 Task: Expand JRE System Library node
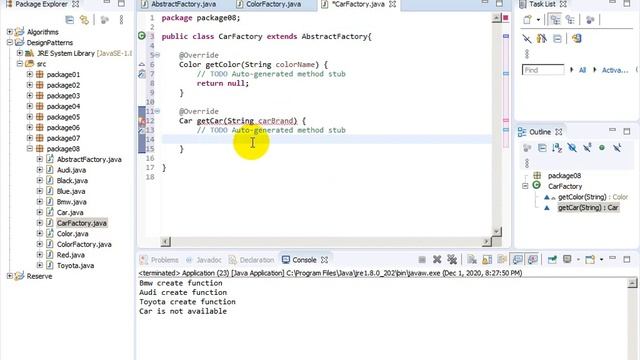coord(20,53)
